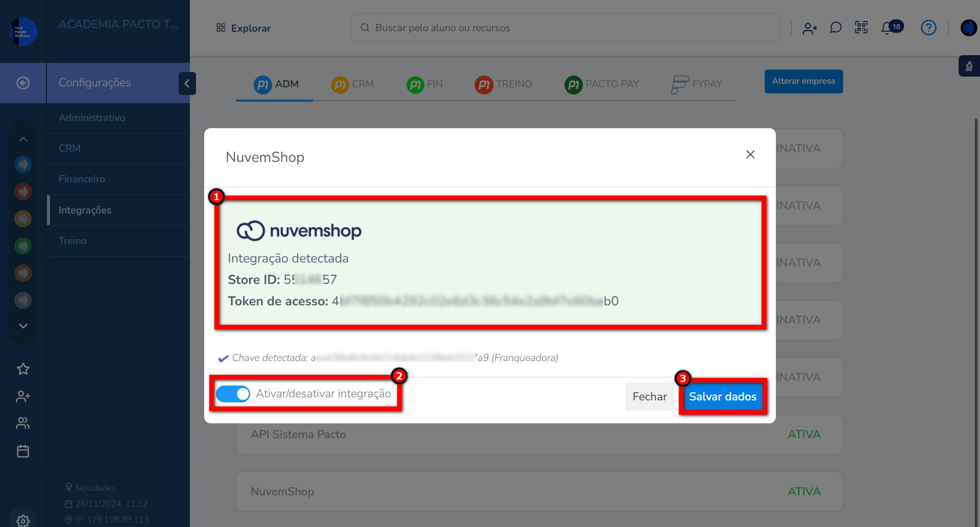
Task: Click the Salvar dados button
Action: (x=722, y=397)
